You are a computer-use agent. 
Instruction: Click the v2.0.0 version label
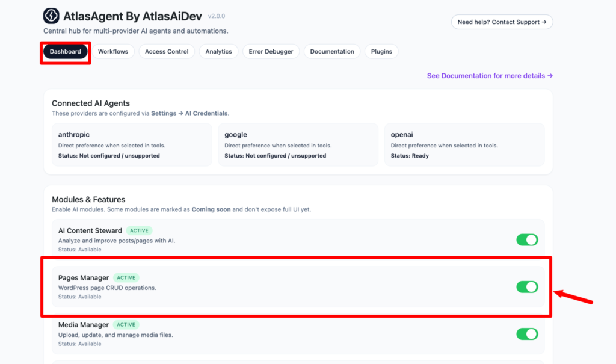pos(217,16)
